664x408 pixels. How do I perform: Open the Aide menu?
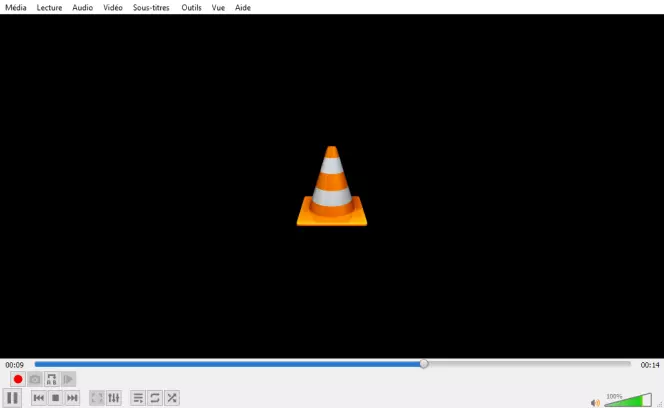pos(243,8)
